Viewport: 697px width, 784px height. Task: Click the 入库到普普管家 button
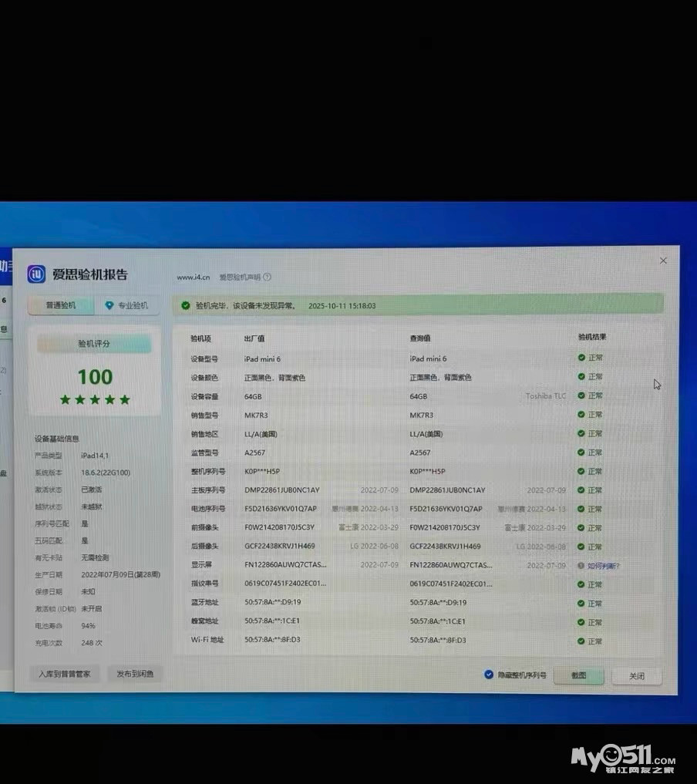(x=65, y=674)
